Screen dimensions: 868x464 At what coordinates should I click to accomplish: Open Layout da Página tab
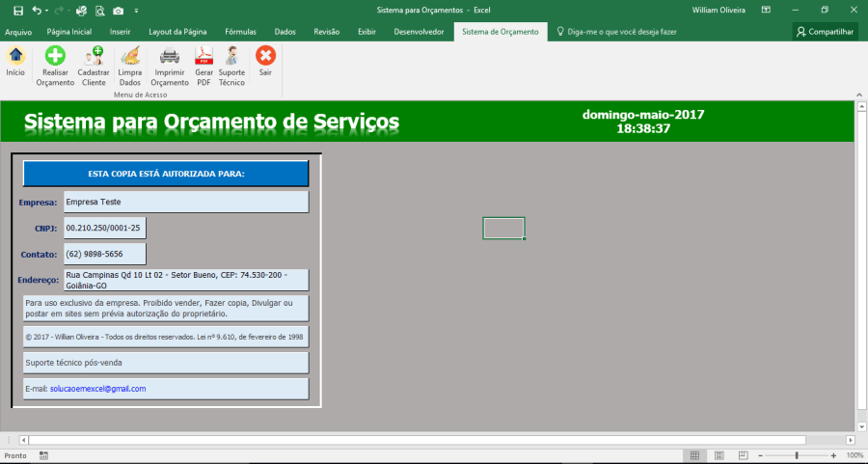click(177, 32)
